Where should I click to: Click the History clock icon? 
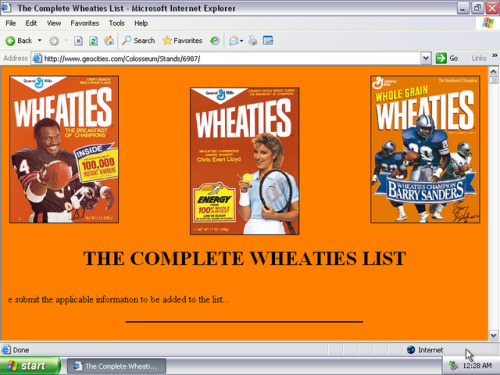click(214, 41)
